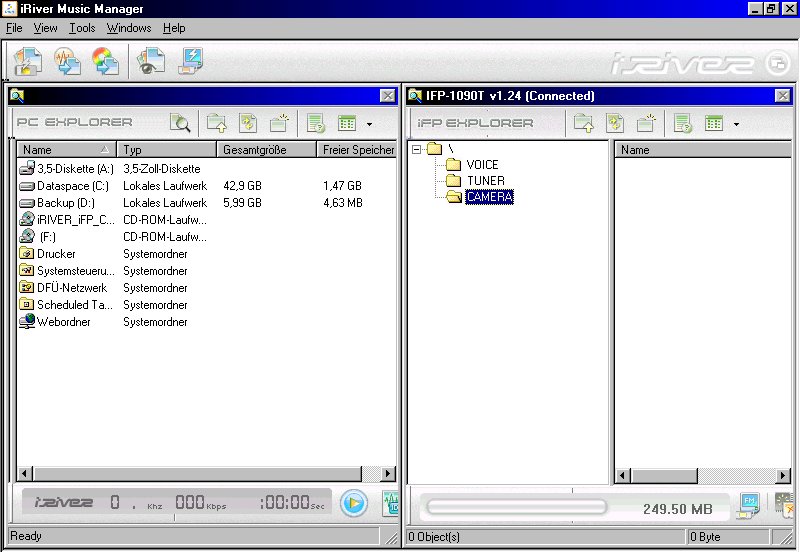Click the view mode icon in PC Explorer toolbar
800x552 pixels.
[347, 123]
